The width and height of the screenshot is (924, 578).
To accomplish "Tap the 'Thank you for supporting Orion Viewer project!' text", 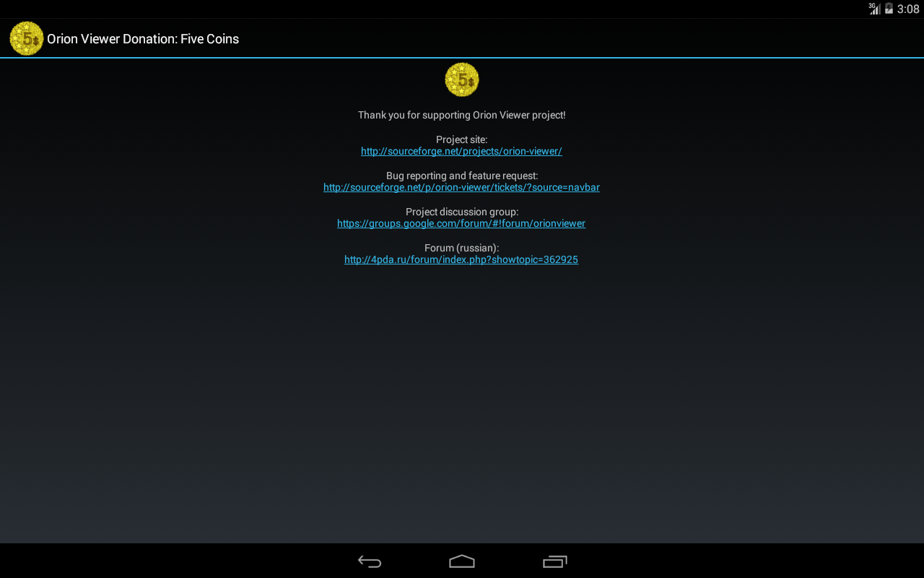I will coord(462,115).
